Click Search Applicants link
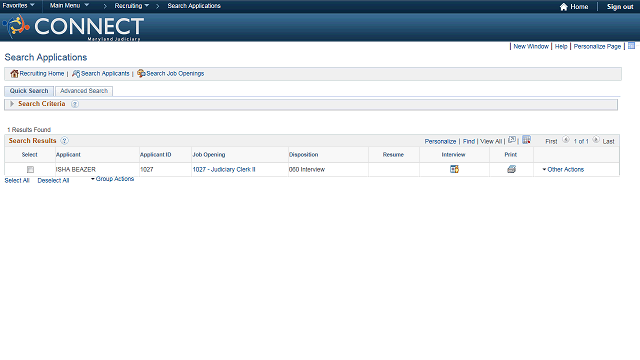This screenshot has height=360, width=640. [x=105, y=73]
